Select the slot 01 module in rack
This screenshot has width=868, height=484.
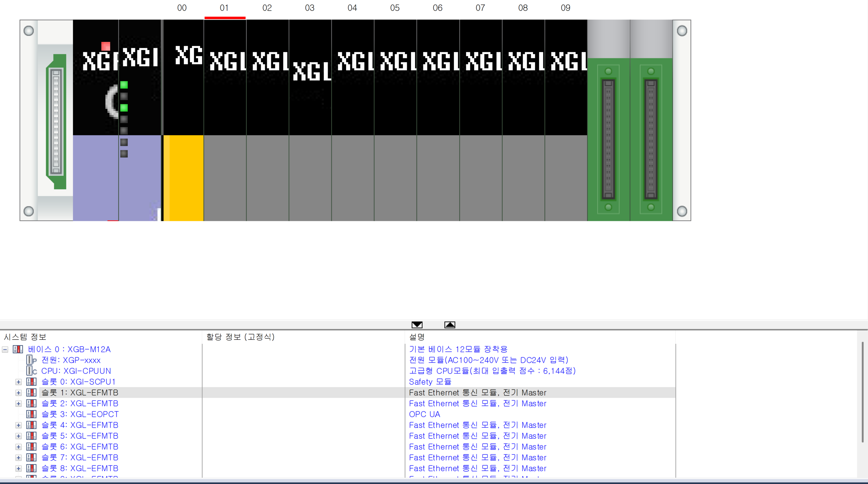click(x=225, y=120)
